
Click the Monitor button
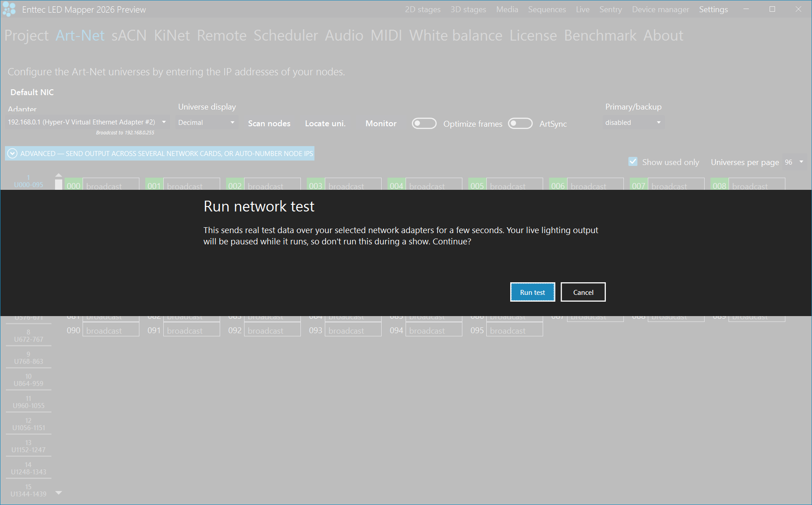pos(381,124)
